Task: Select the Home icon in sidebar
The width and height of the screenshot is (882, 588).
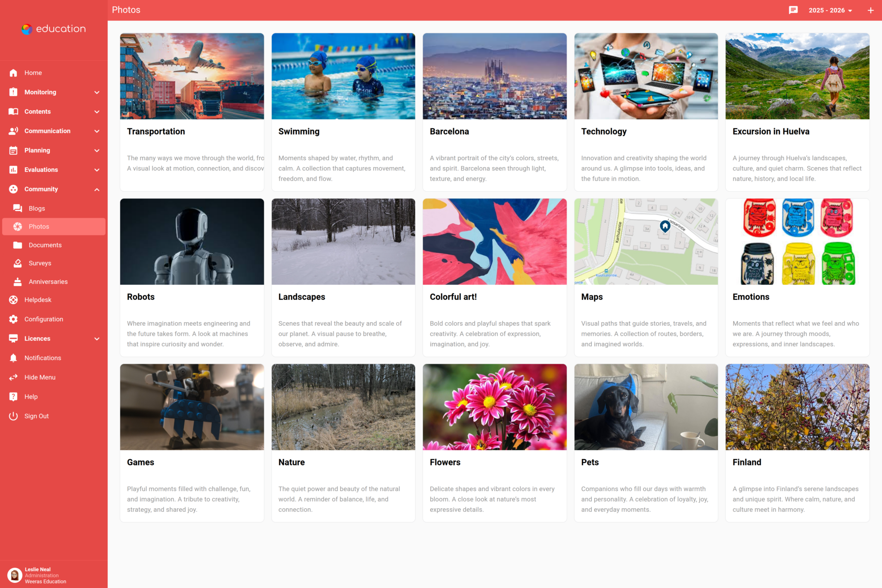Action: (13, 72)
